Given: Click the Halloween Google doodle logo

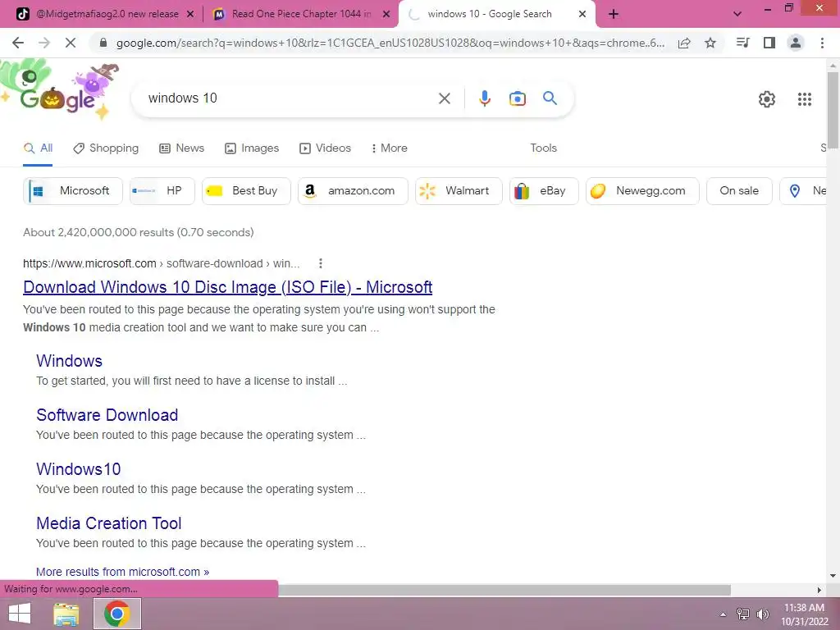Looking at the screenshot, I should click(59, 89).
